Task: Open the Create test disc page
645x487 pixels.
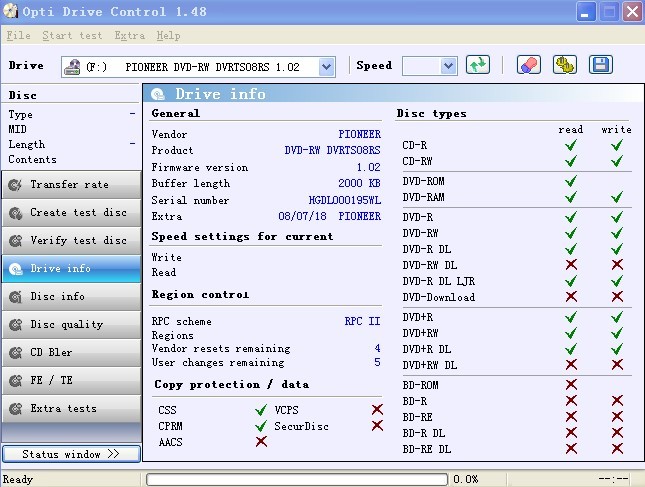Action: (x=72, y=213)
